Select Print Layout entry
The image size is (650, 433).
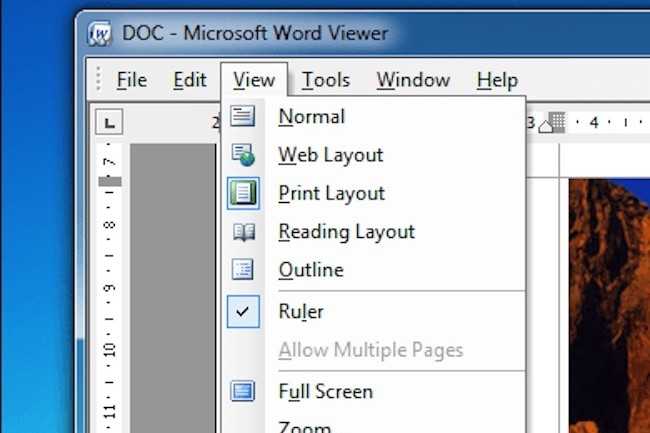tap(373, 194)
